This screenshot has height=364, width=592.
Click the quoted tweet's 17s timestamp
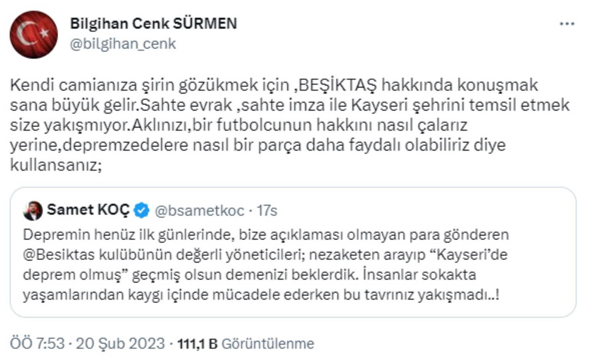click(x=267, y=211)
